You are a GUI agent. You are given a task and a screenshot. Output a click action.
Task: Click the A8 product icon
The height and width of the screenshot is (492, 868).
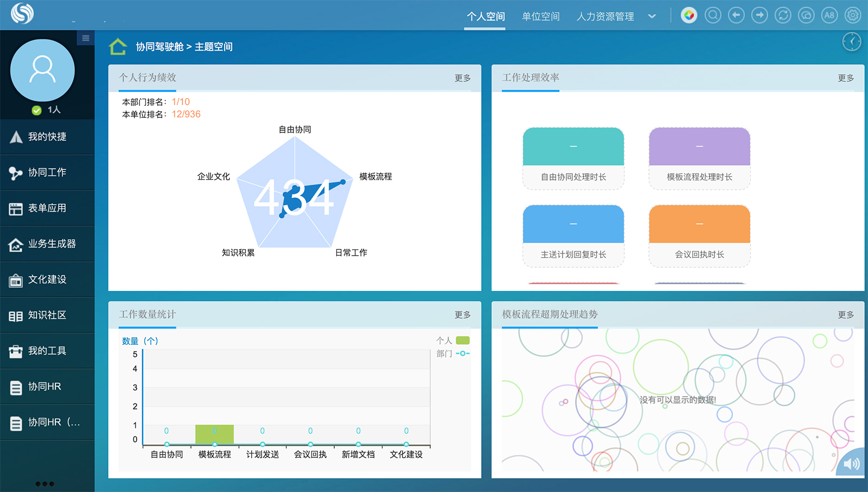[x=829, y=15]
